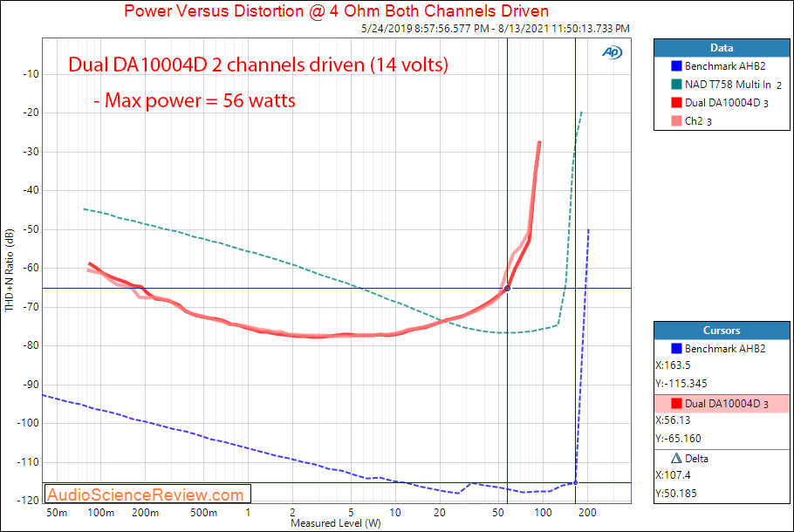The image size is (794, 532).
Task: Click the 500m tick label on x-axis
Action: tap(203, 513)
